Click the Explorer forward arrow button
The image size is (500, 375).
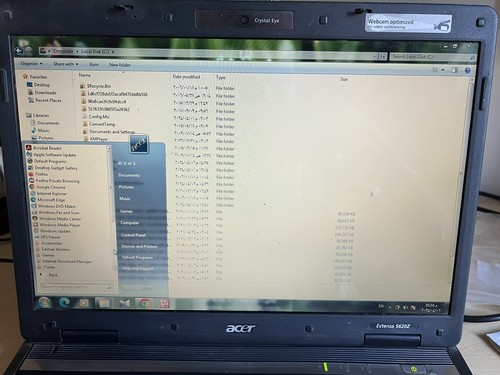pyautogui.click(x=29, y=51)
